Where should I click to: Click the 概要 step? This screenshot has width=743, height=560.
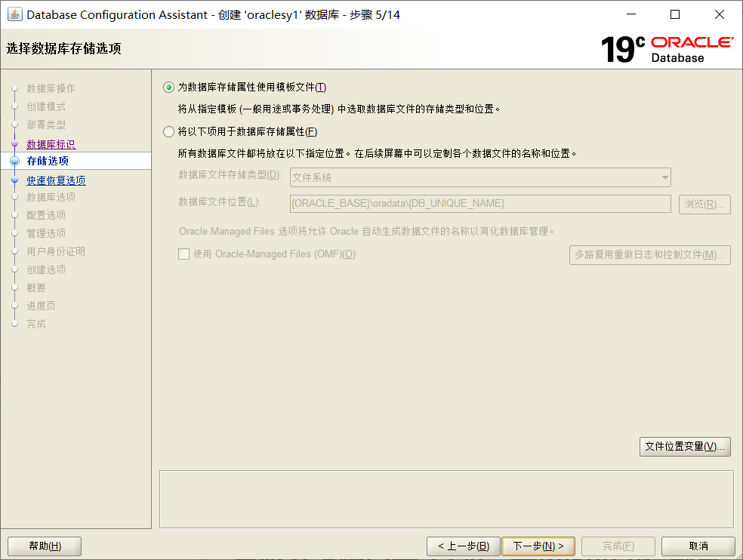pyautogui.click(x=36, y=288)
